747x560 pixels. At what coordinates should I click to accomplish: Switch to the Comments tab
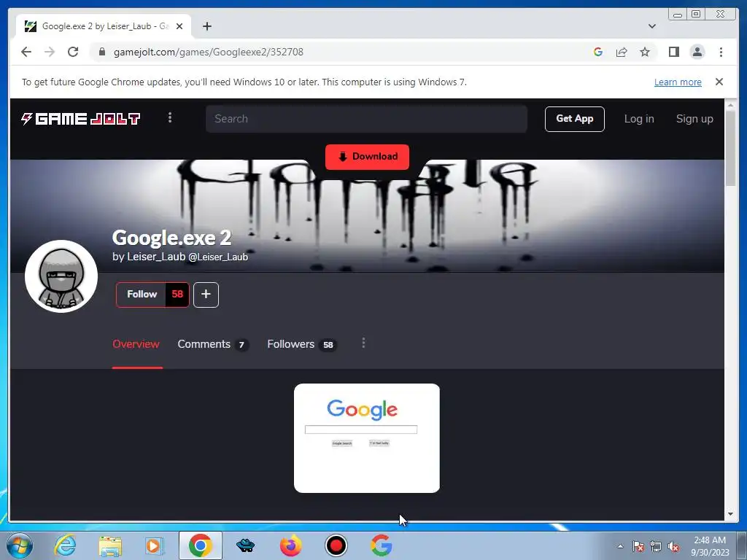[x=212, y=344]
